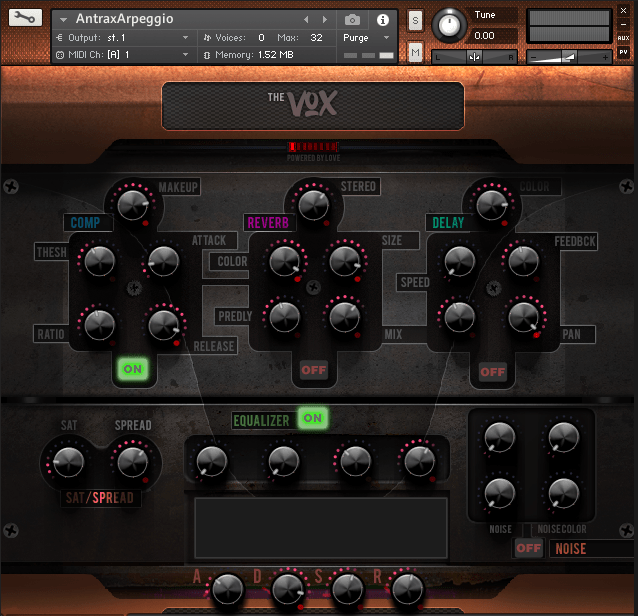Click the compressor RELEASE knob

(164, 325)
